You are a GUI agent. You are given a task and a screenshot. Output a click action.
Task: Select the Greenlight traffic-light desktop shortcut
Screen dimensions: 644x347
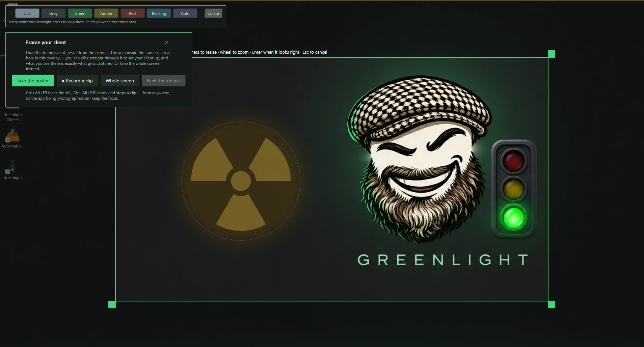coord(12,170)
